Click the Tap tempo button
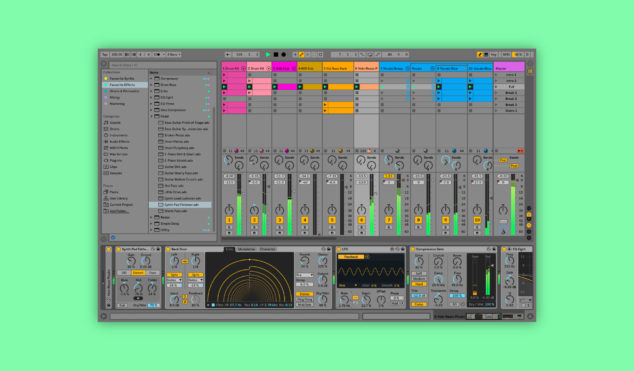 (105, 55)
